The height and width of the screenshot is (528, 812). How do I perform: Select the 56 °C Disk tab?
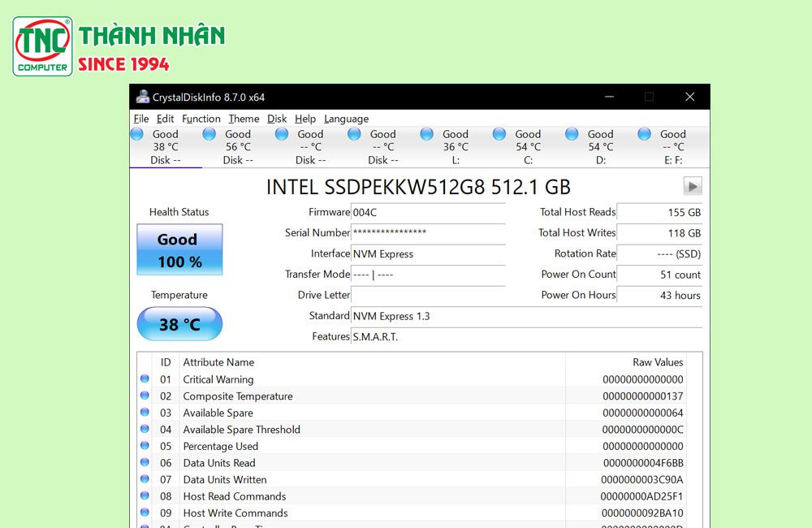pyautogui.click(x=238, y=147)
